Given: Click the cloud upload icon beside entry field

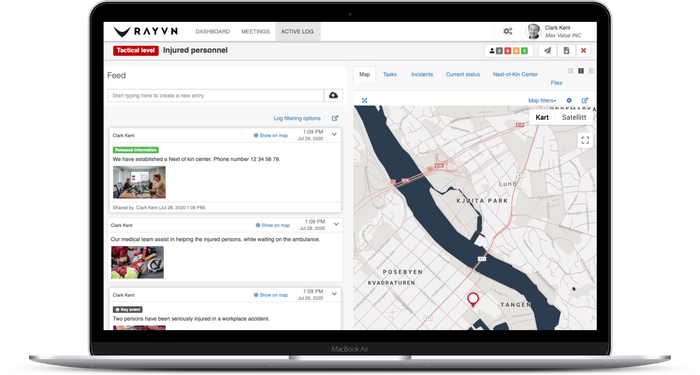Looking at the screenshot, I should pyautogui.click(x=333, y=95).
